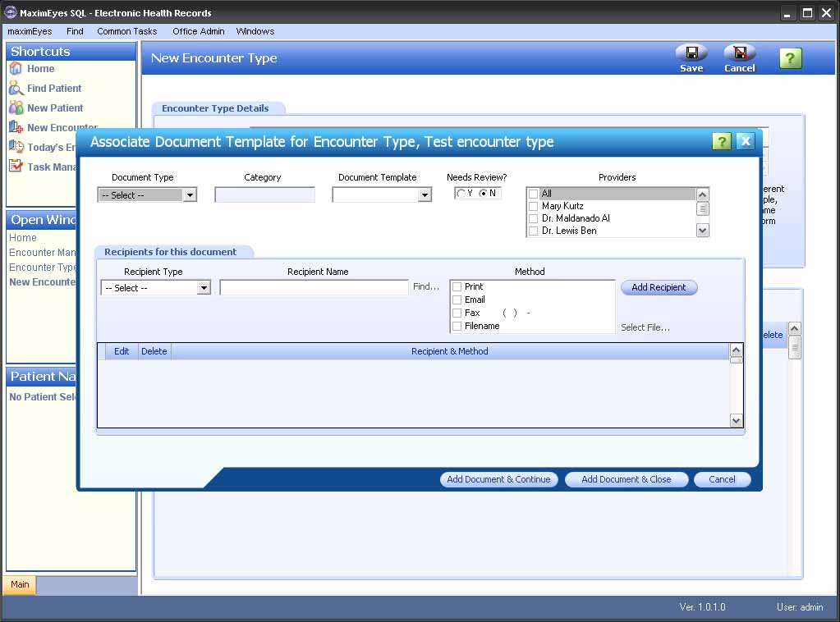
Task: Check the All providers checkbox
Action: (533, 194)
